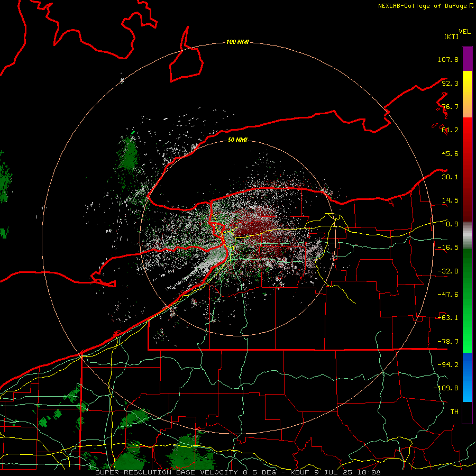
Task: Select the 14.5 velocity scale label
Action: click(x=450, y=200)
